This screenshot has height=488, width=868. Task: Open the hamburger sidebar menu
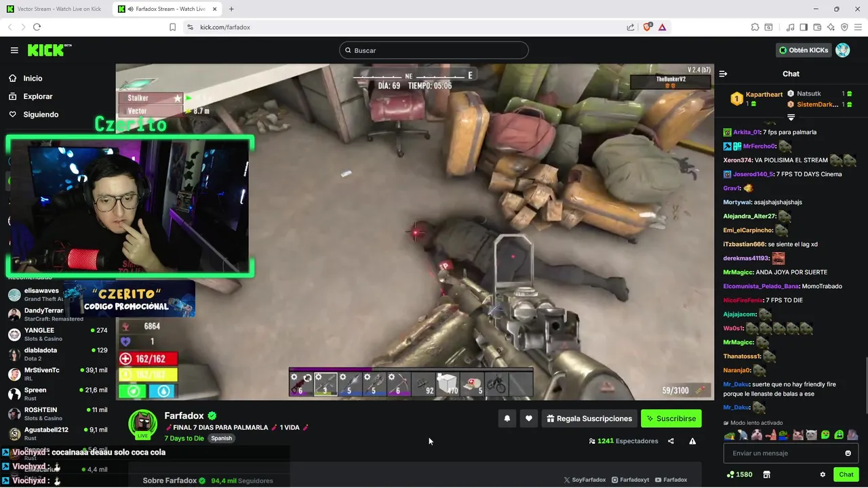pyautogui.click(x=14, y=50)
